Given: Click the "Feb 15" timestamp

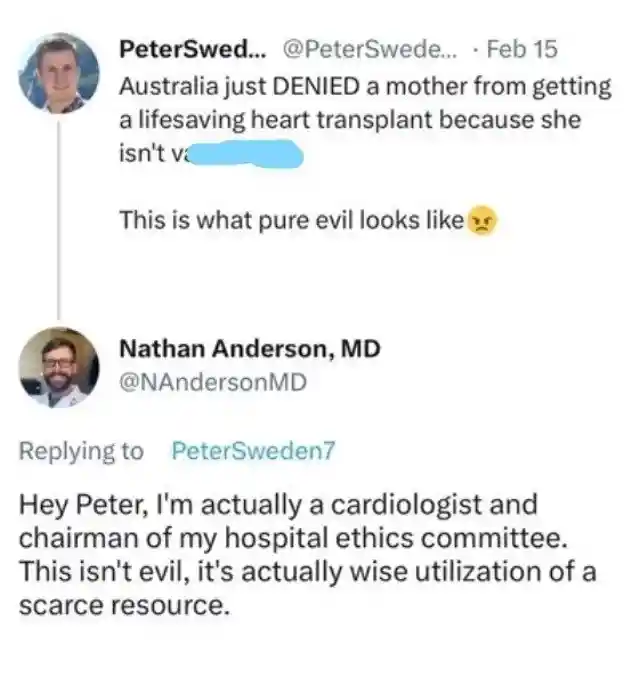Looking at the screenshot, I should (x=522, y=49).
